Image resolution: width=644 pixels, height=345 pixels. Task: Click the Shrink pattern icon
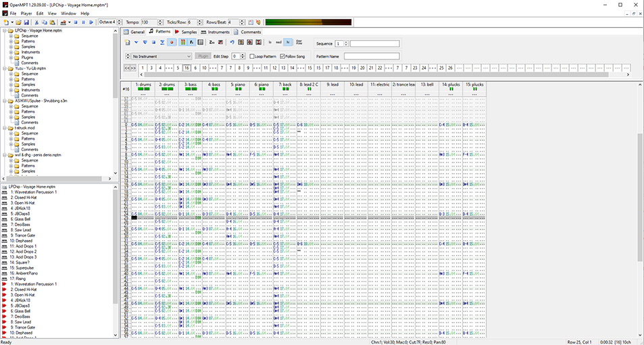click(258, 42)
